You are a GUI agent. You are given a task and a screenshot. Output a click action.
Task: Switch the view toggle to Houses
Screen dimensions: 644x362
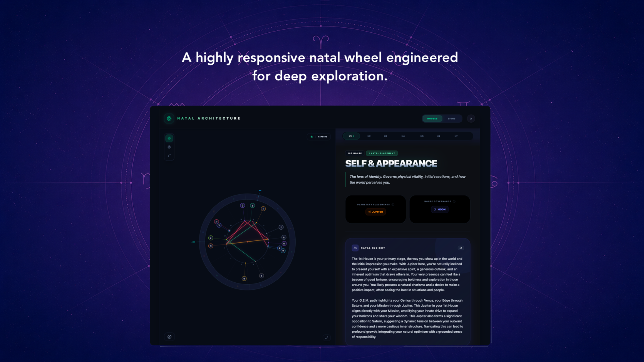click(432, 119)
